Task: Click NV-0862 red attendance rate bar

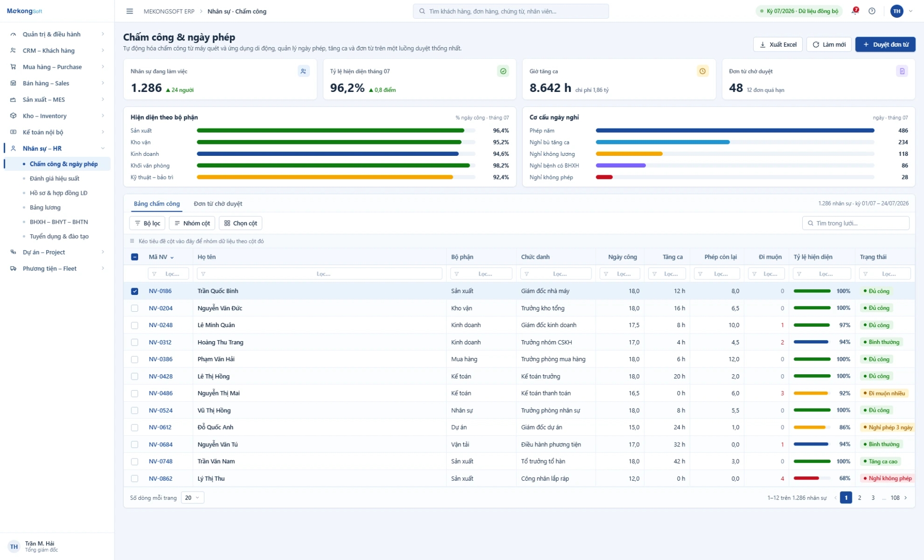Action: (812, 478)
